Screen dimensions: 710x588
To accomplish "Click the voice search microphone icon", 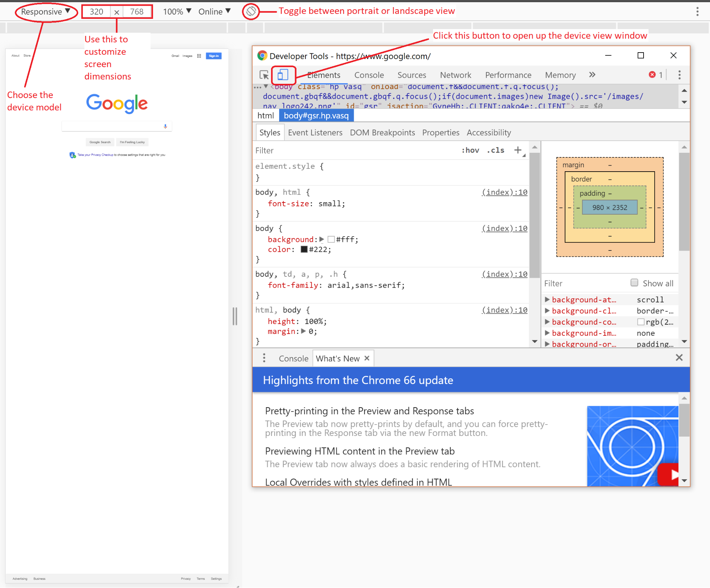I will 165,126.
